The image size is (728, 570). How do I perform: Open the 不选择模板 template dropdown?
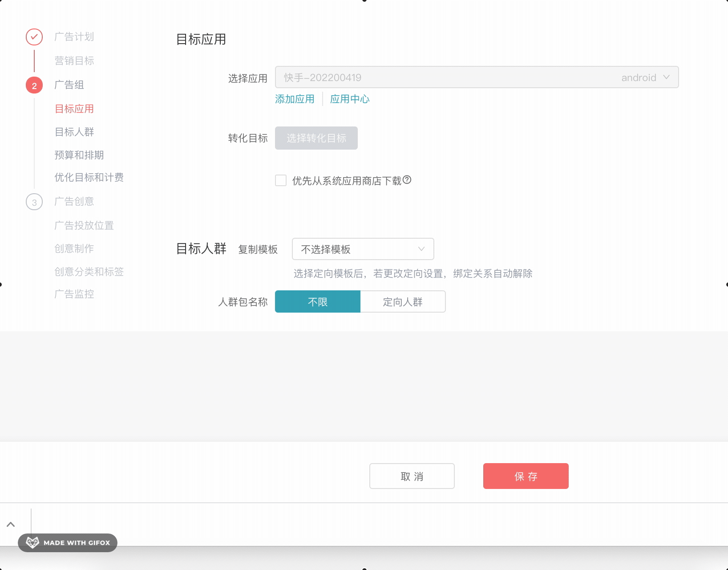click(x=362, y=249)
